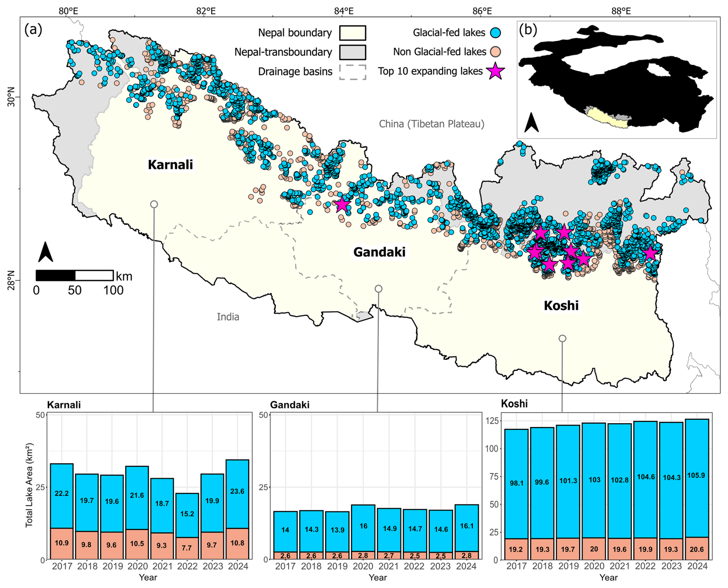Click the Karnali 2024 glacial-fed bar 23.6

tap(237, 494)
